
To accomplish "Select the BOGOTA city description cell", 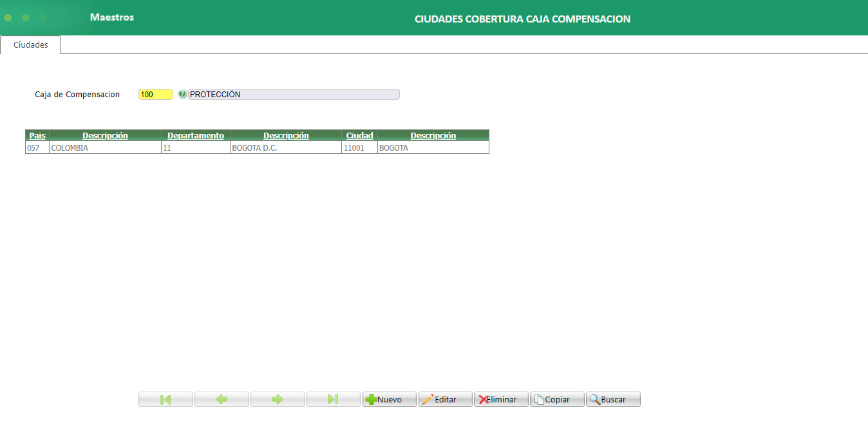I will coord(433,147).
